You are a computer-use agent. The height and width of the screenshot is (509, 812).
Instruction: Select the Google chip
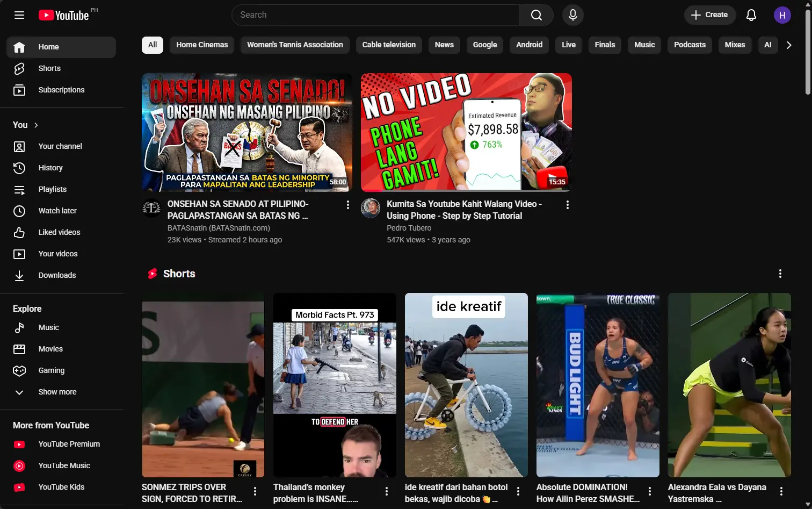(485, 45)
